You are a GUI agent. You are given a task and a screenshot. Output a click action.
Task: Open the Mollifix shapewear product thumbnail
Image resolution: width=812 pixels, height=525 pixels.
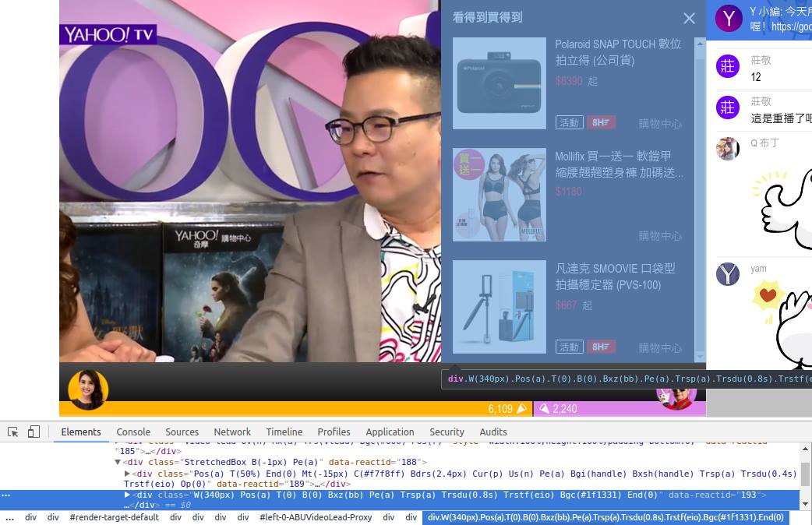tap(500, 195)
